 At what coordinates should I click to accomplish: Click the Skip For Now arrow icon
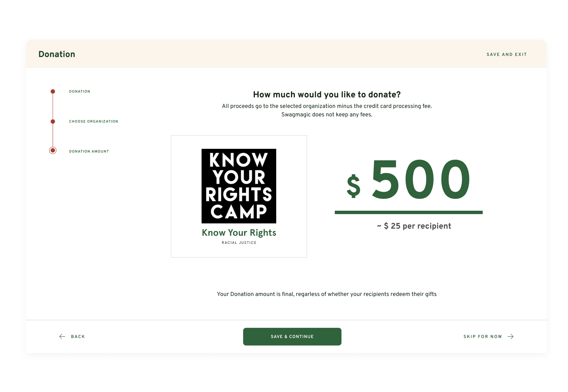(x=510, y=337)
